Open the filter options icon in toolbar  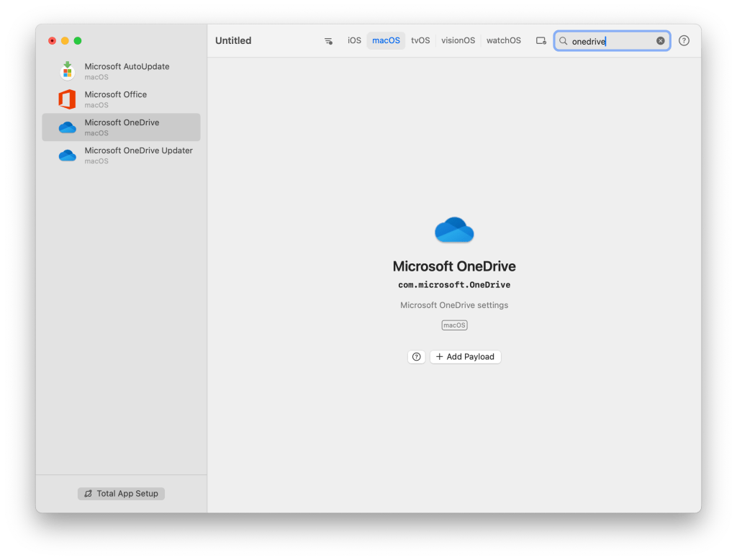click(328, 41)
